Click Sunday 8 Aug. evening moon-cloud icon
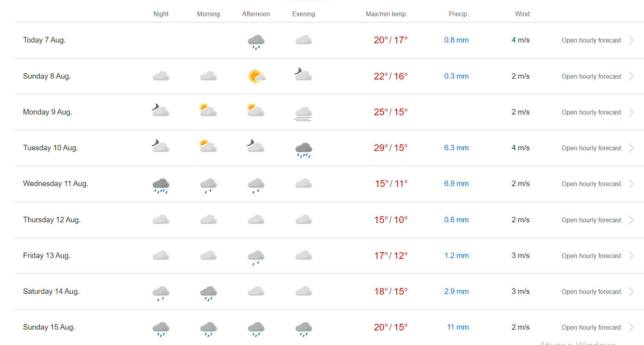Image resolution: width=644 pixels, height=345 pixels. coord(303,74)
